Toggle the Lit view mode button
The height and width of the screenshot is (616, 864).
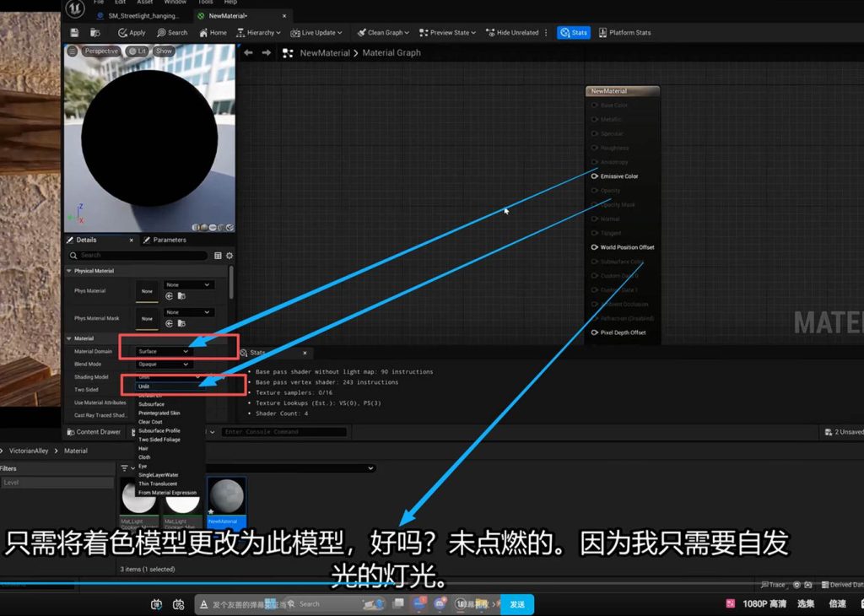tap(138, 51)
